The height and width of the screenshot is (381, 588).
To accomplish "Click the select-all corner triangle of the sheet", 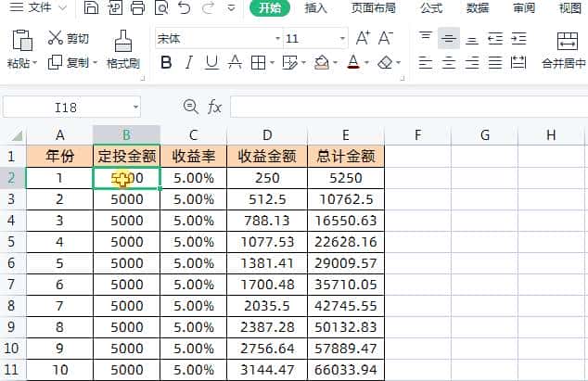I will point(16,135).
